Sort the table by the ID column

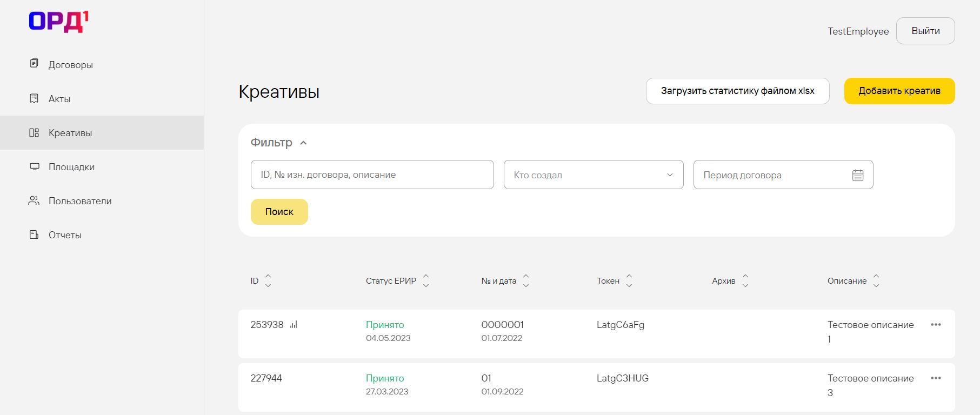click(x=268, y=281)
